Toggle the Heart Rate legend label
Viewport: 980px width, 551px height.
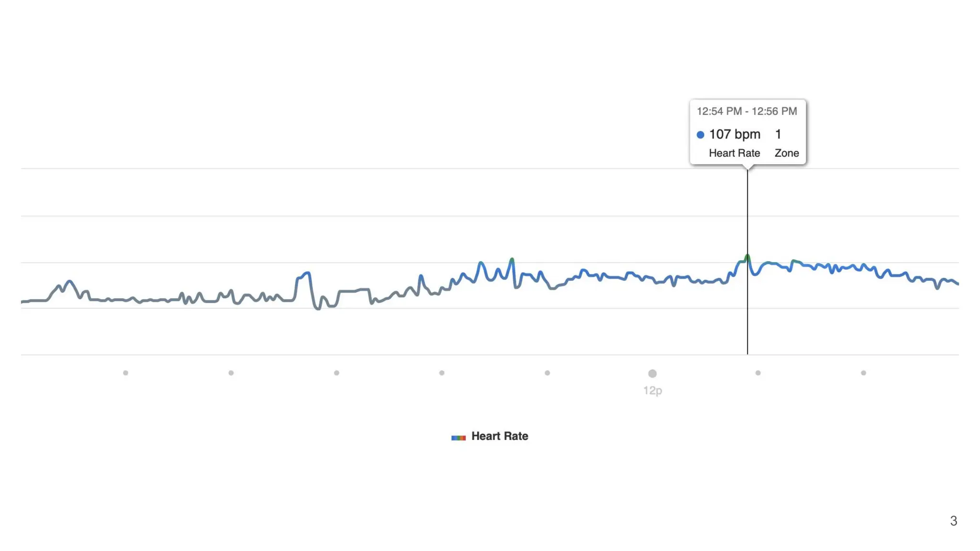[x=500, y=436]
